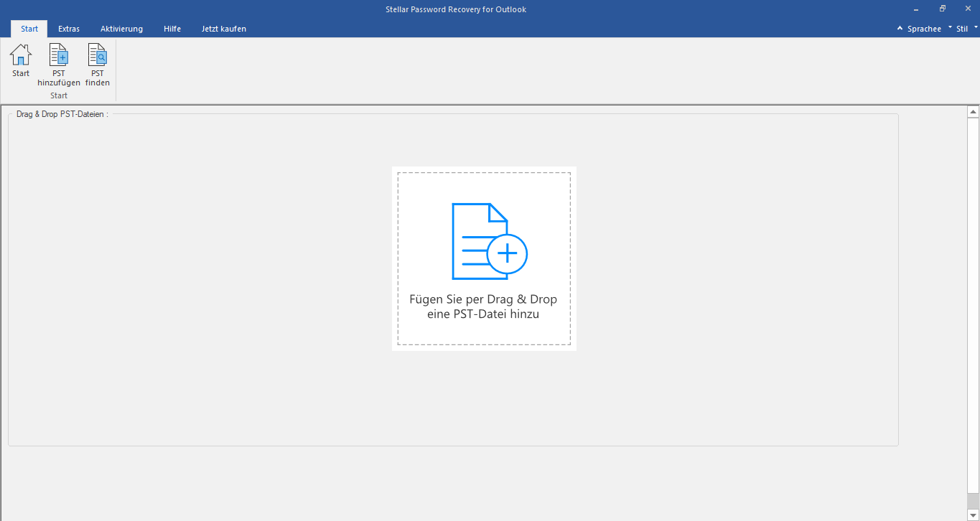
Task: Switch to the Extras tab
Action: [68, 29]
